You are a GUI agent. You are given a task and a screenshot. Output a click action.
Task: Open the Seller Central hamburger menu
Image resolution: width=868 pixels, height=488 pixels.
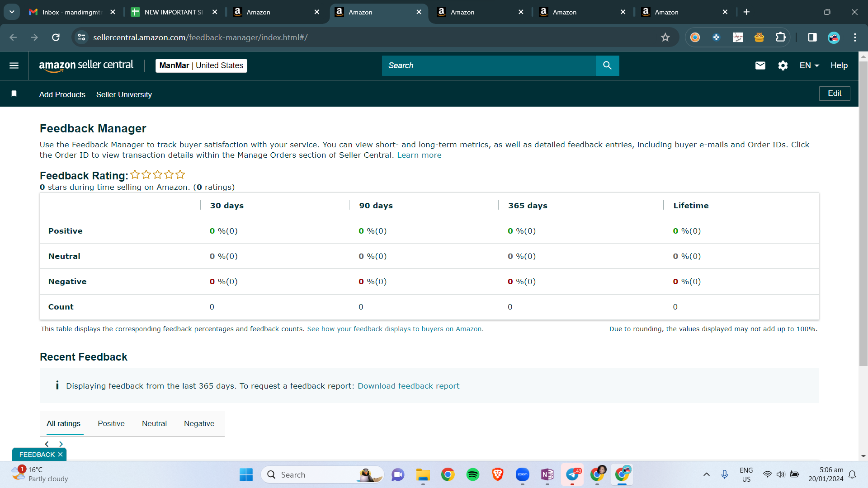[x=14, y=66]
